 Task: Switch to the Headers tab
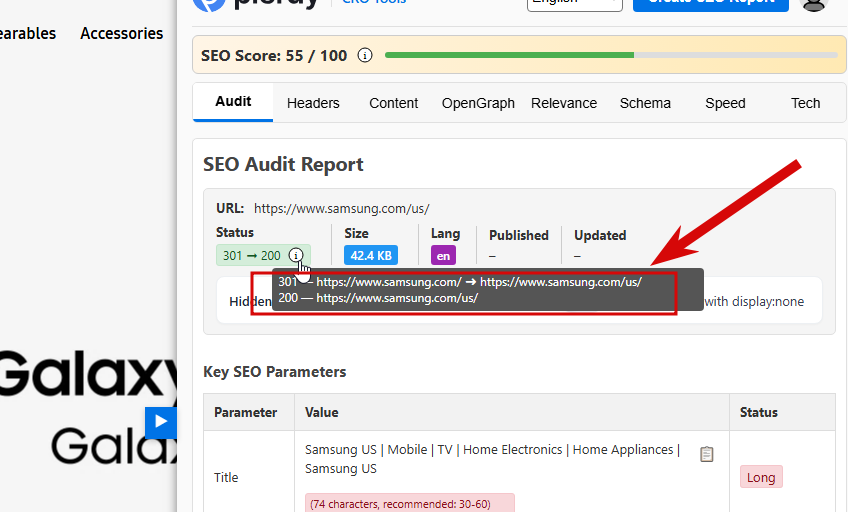[x=313, y=103]
